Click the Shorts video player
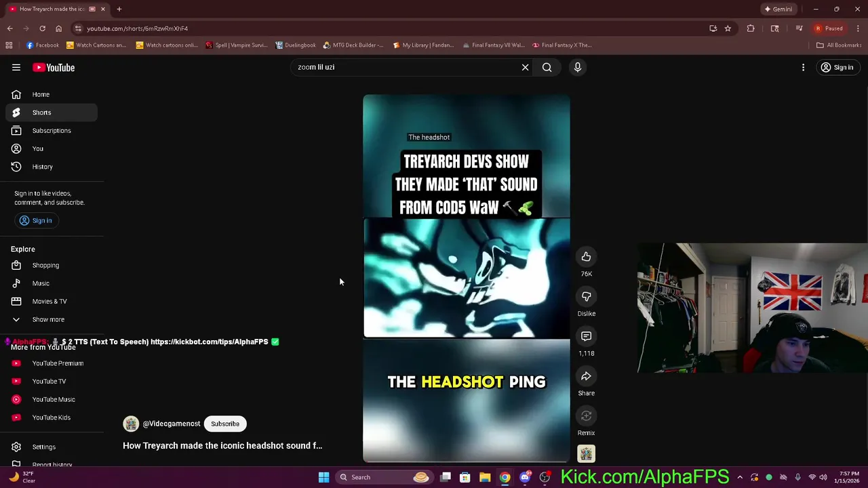The width and height of the screenshot is (868, 488). pos(467,278)
